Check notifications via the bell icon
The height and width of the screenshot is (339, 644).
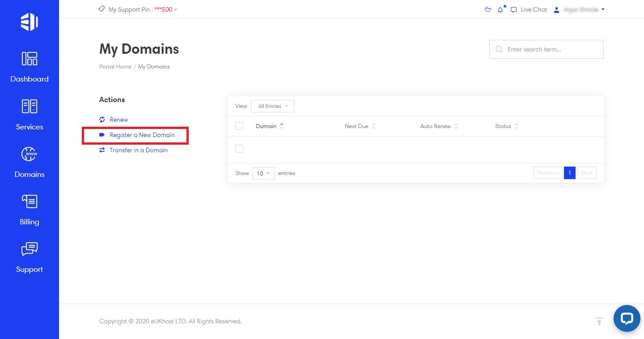[500, 9]
